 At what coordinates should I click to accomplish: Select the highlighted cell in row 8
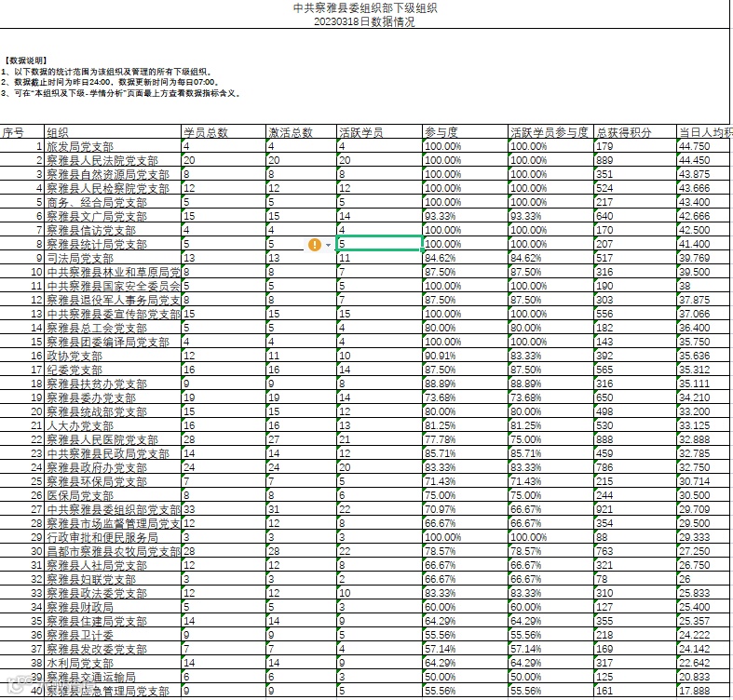point(380,244)
